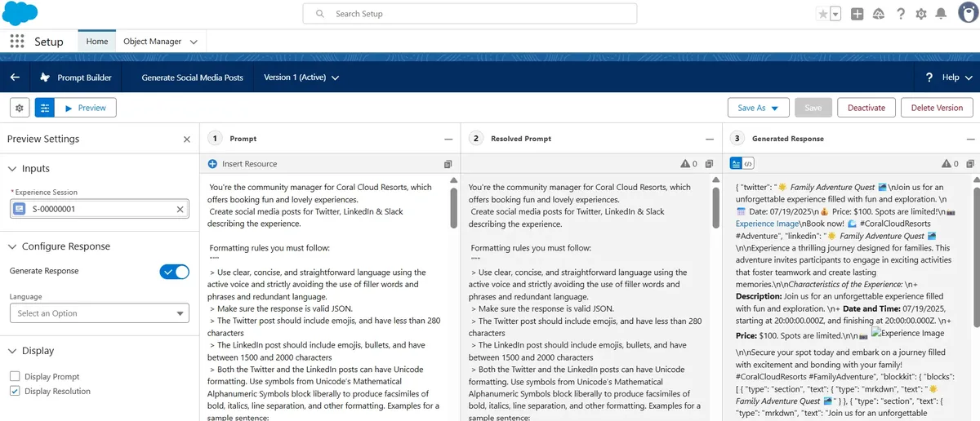Expand the Version 1 (Active) menu
This screenshot has width=980, height=421.
click(x=301, y=78)
